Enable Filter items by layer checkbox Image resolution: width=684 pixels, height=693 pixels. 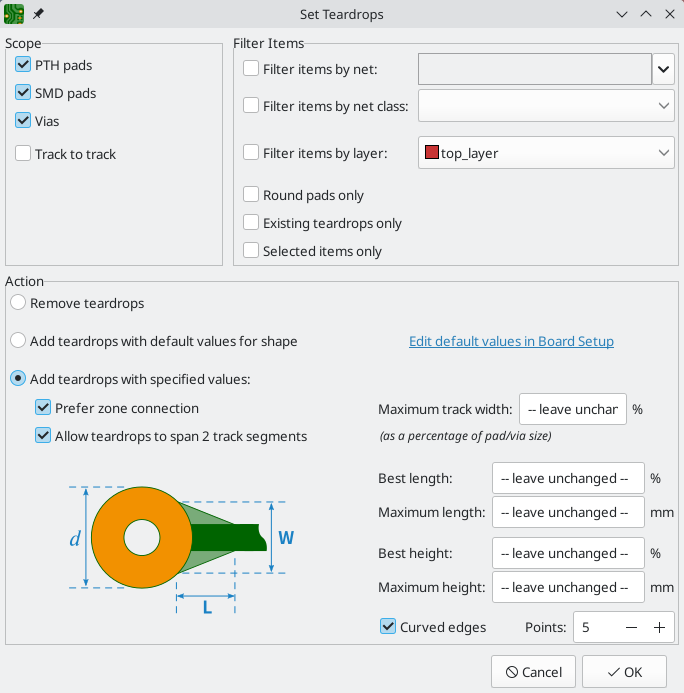click(x=251, y=153)
